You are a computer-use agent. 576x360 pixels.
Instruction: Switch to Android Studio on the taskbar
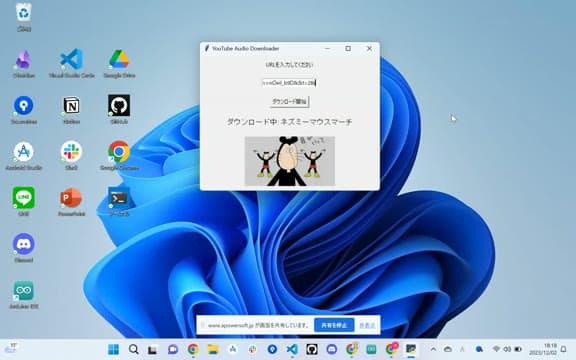coord(233,349)
